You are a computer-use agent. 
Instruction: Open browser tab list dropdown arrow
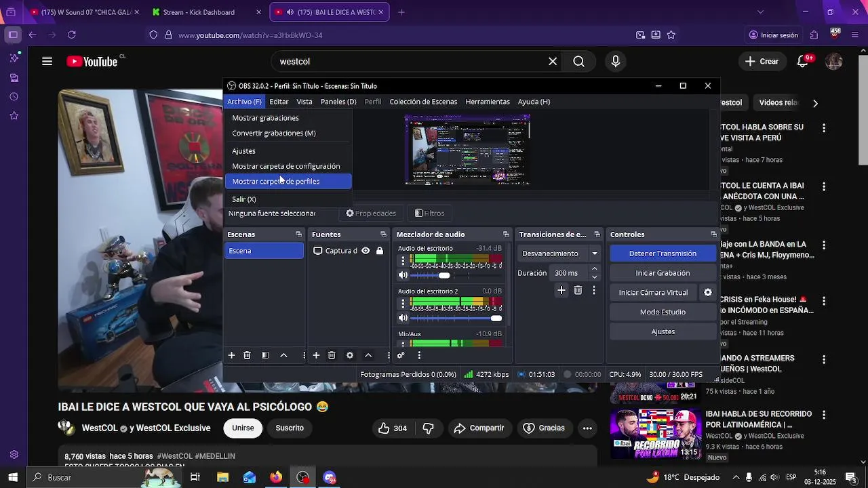760,12
